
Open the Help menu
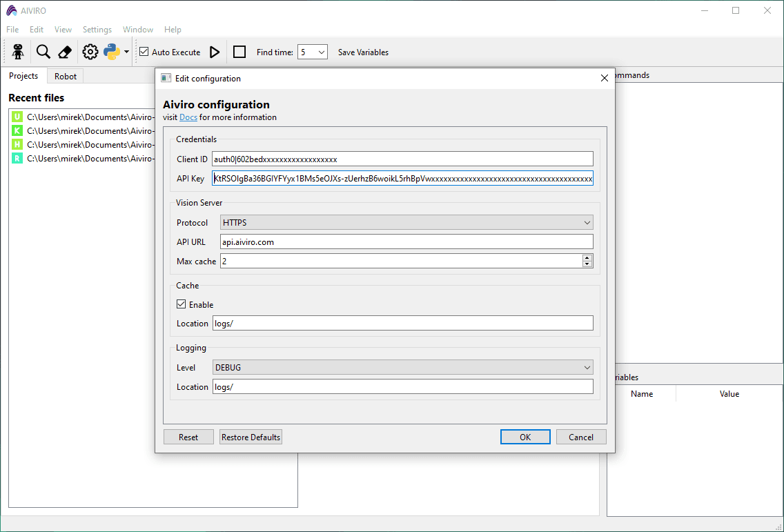(x=173, y=30)
